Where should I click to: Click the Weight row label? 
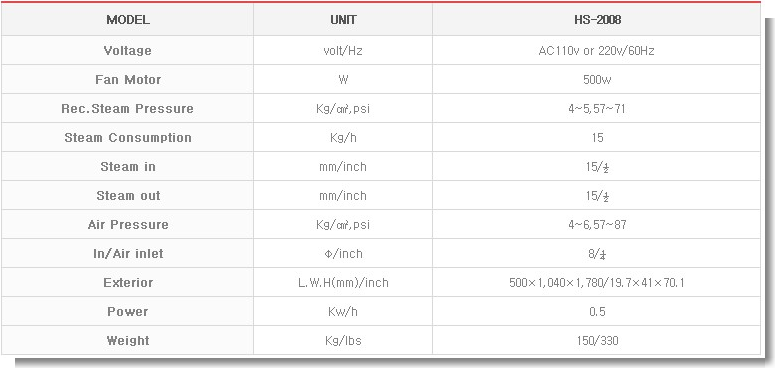point(128,341)
